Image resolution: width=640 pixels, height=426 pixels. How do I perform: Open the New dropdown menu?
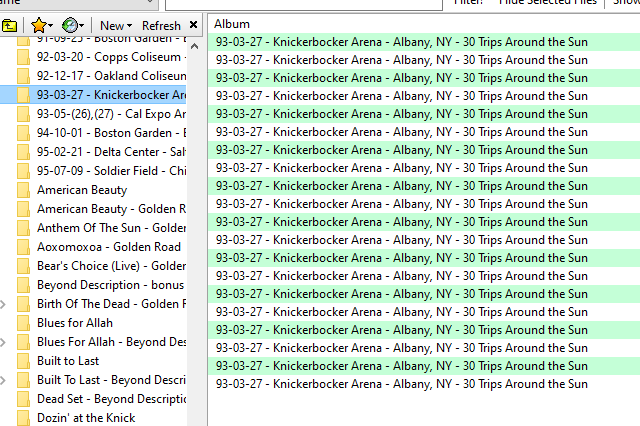click(x=116, y=26)
